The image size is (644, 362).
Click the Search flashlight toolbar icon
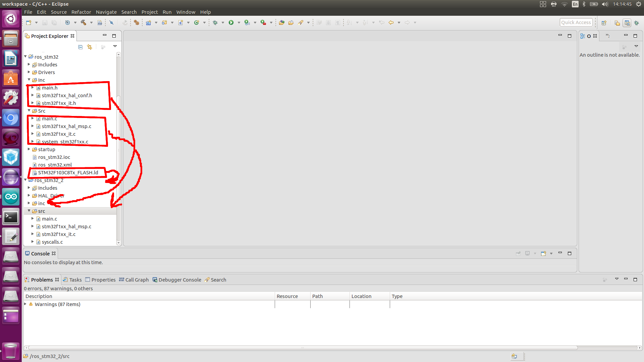coord(301,22)
